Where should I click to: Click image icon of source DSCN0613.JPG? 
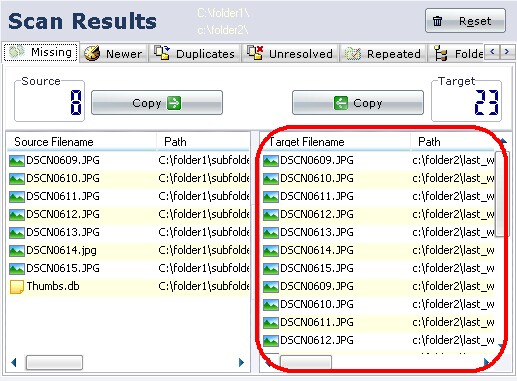17,233
